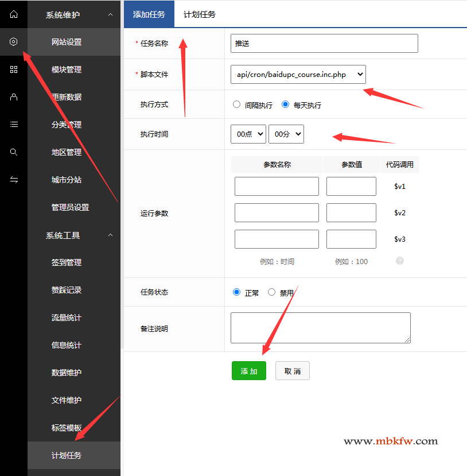Click the swap arrows icon in left rail

point(14,180)
